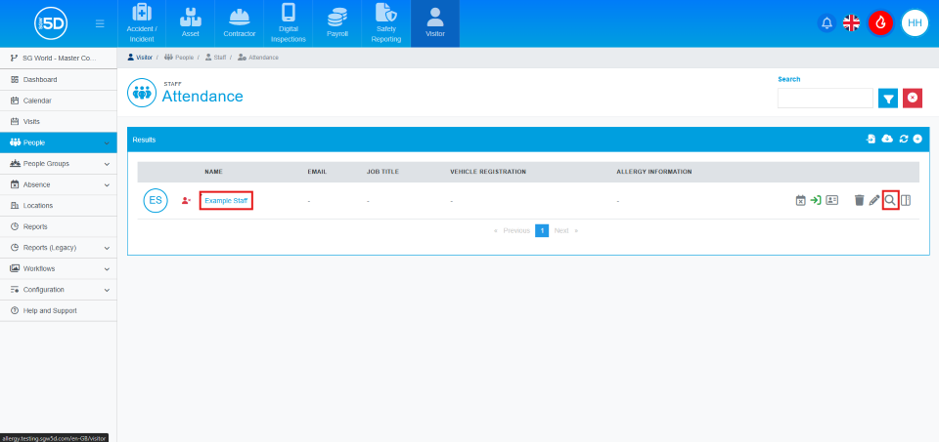Apply the blue filter funnel button
This screenshot has height=442, width=939.
click(x=888, y=98)
